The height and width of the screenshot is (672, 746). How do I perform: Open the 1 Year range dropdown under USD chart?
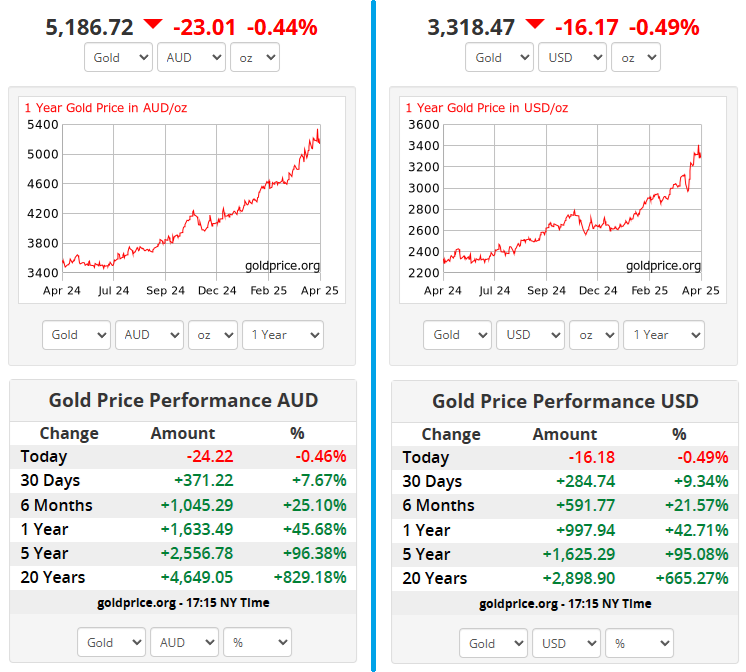pyautogui.click(x=664, y=334)
